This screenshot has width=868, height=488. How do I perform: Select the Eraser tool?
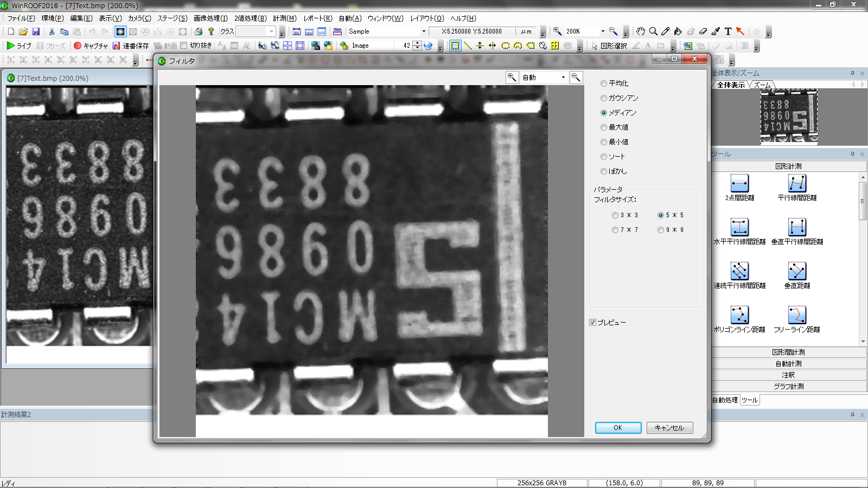tap(703, 31)
